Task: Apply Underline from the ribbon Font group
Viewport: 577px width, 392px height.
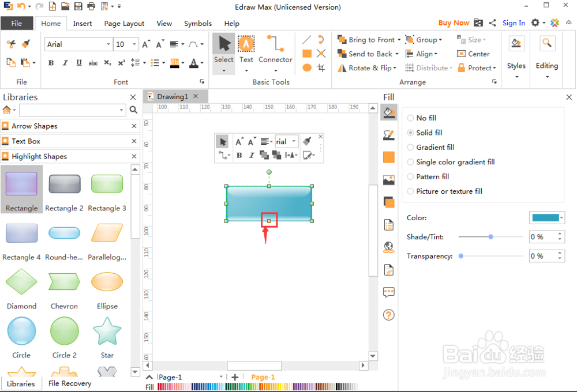Action: (78, 63)
